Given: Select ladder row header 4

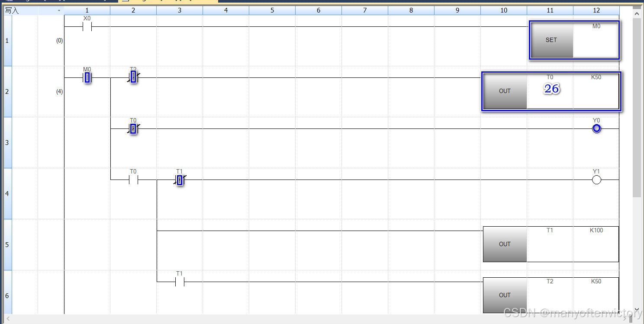Looking at the screenshot, I should point(7,194).
